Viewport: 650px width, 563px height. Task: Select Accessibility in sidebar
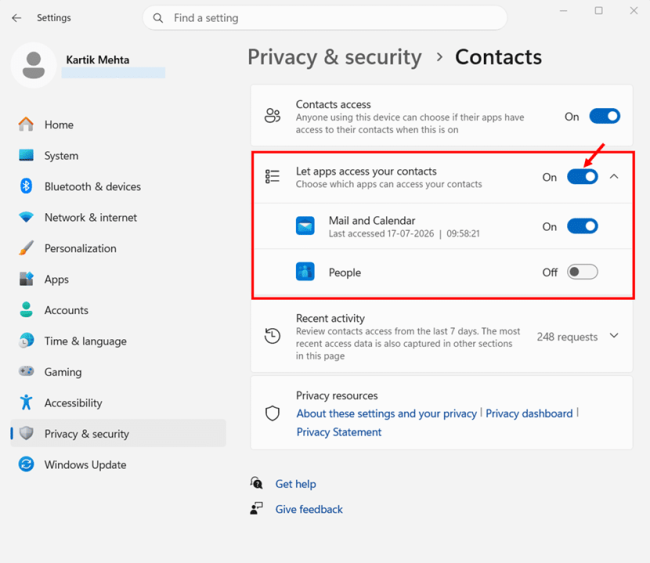(x=118, y=403)
